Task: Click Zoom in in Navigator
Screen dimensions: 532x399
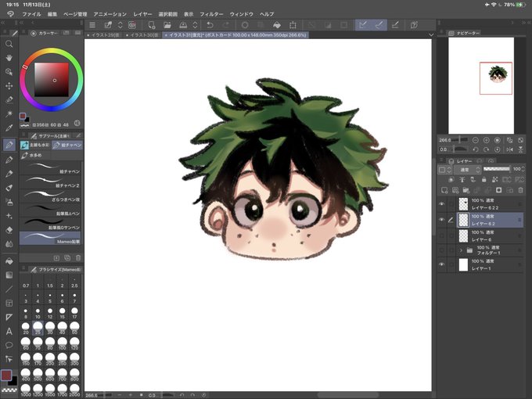Action: click(x=486, y=140)
